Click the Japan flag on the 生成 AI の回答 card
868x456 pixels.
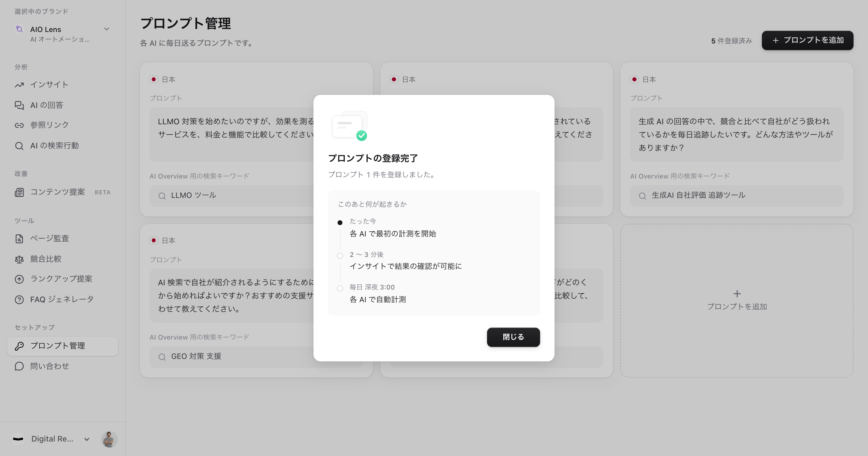(x=634, y=79)
